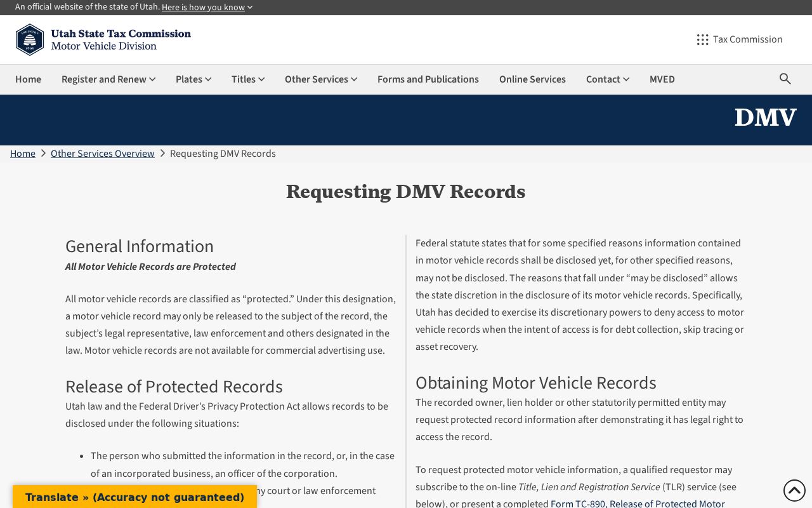812x508 pixels.
Task: Expand the Register and Renew menu
Action: (108, 79)
